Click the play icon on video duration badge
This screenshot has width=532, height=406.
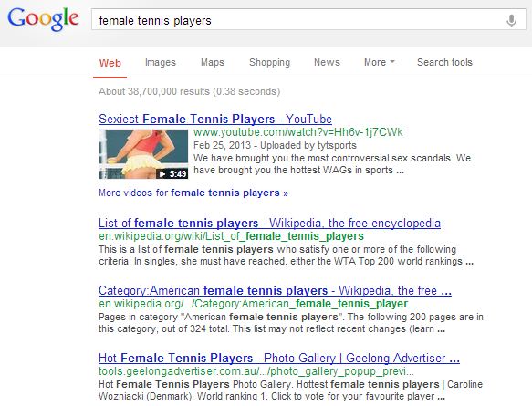tap(162, 174)
